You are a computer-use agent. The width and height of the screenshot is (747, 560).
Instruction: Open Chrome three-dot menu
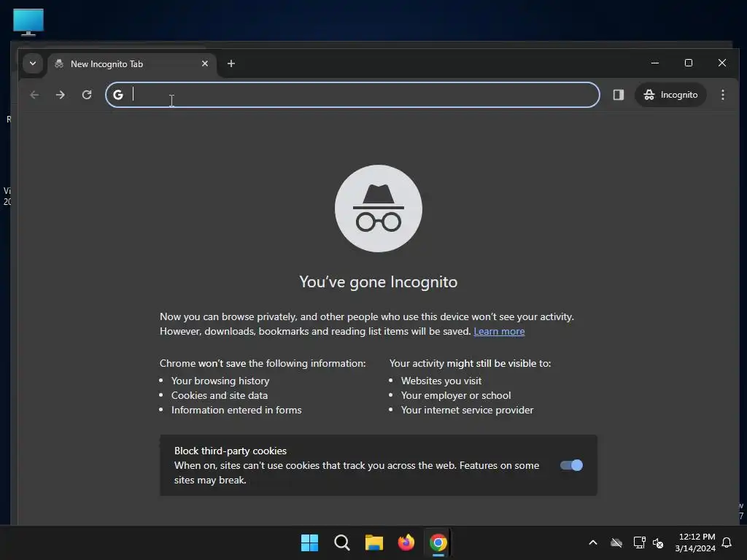pos(723,95)
